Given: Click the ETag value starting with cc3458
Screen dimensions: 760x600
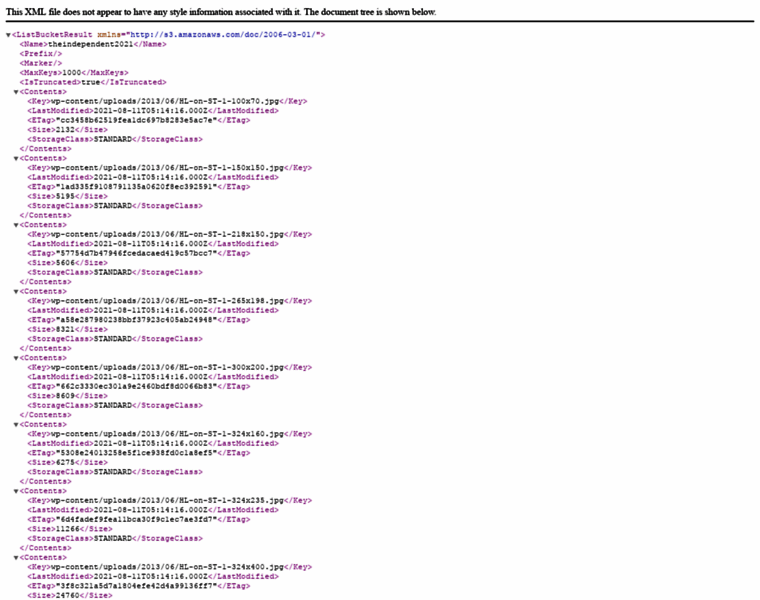Looking at the screenshot, I should [x=136, y=120].
